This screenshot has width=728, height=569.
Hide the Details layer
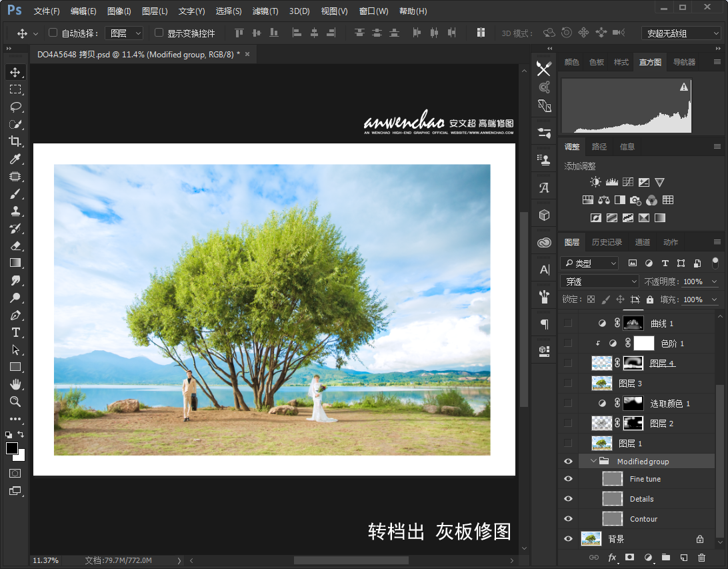click(x=568, y=499)
